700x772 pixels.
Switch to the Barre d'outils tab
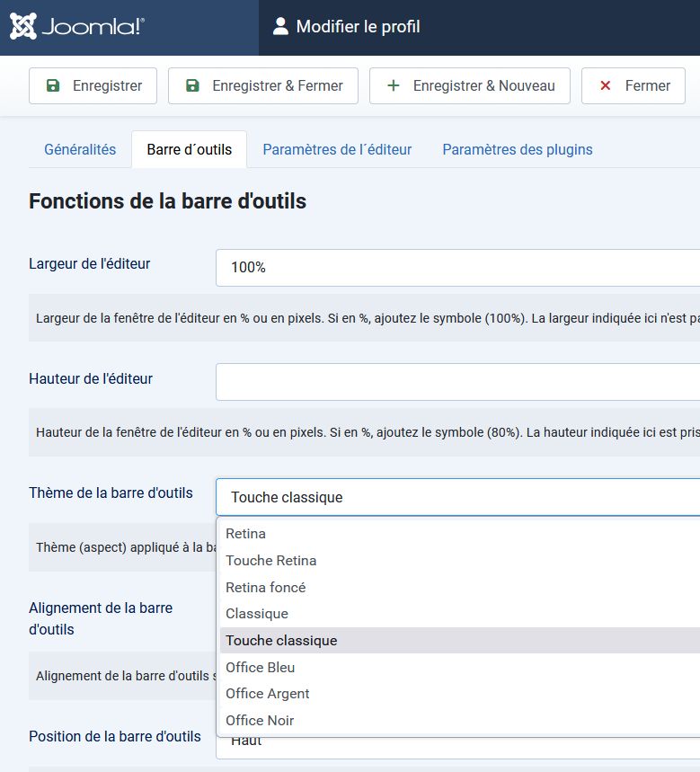[x=189, y=150]
